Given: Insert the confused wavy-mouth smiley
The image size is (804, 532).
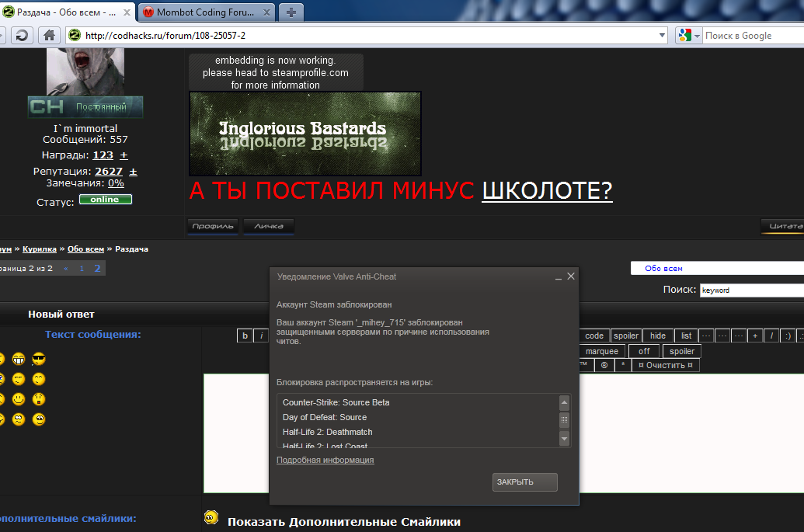Looking at the screenshot, I should point(19,419).
